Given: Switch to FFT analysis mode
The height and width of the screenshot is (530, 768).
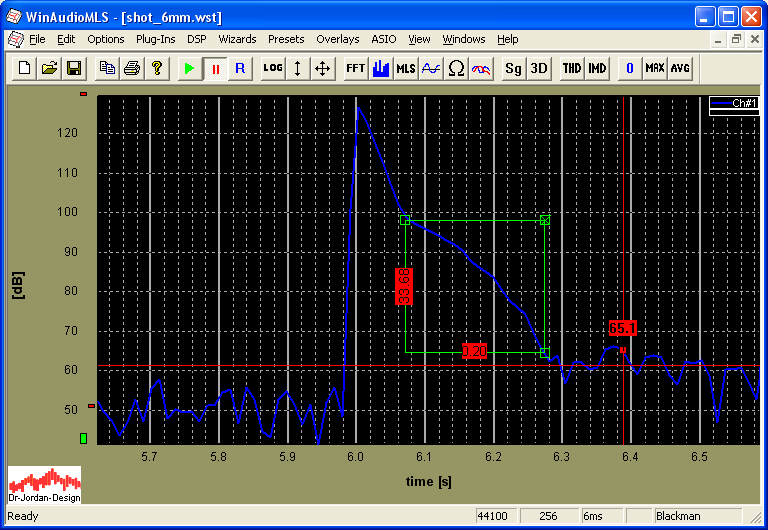Looking at the screenshot, I should pos(355,68).
